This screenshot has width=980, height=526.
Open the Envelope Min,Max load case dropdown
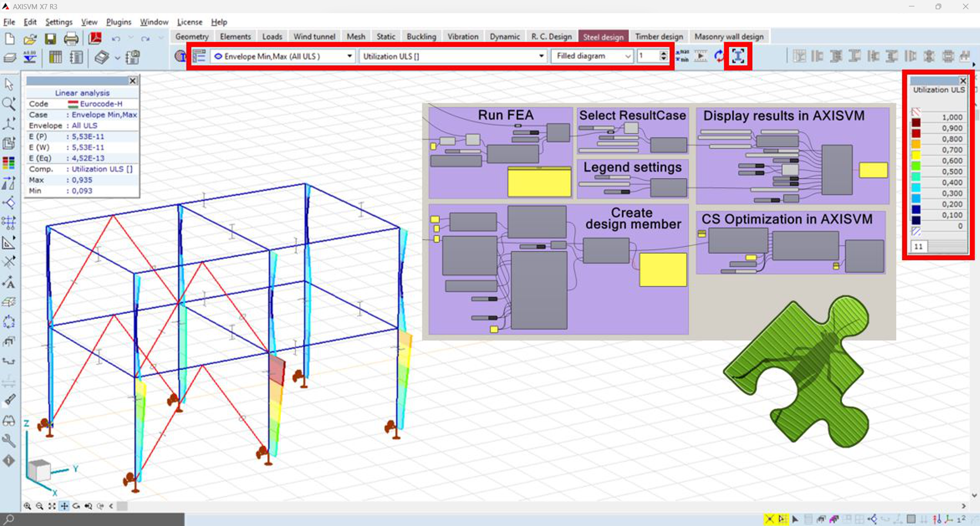(349, 56)
